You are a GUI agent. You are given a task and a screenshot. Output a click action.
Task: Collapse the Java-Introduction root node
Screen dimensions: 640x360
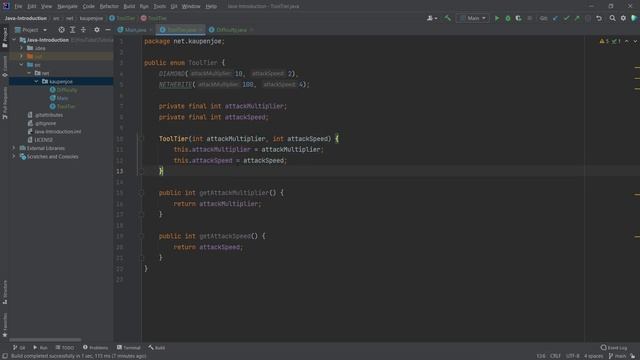point(14,40)
